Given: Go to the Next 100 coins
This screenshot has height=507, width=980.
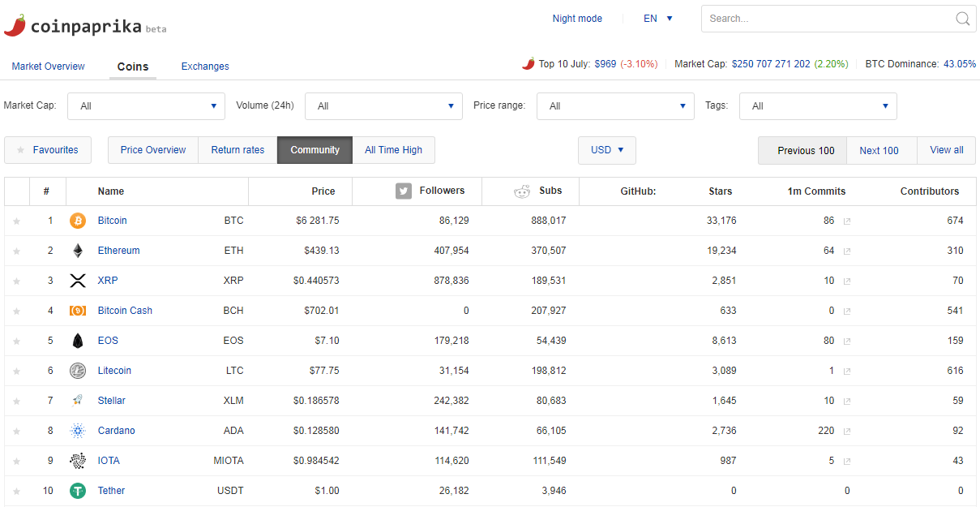Looking at the screenshot, I should click(879, 150).
